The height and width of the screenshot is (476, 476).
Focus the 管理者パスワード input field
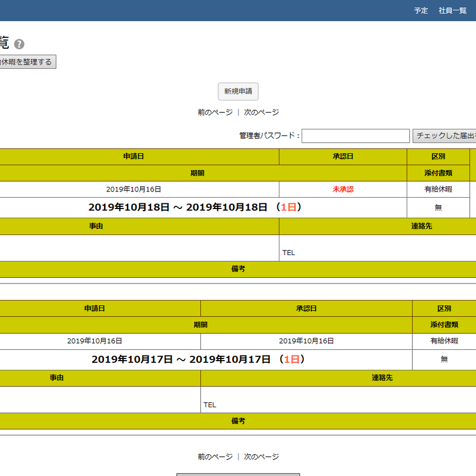[x=355, y=136]
